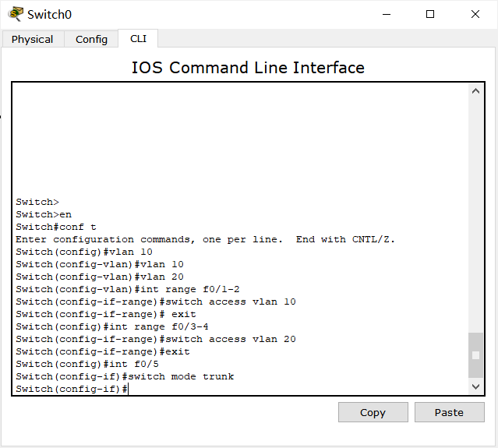498x448 pixels.
Task: Maximize the Switch0 window
Action: [429, 14]
